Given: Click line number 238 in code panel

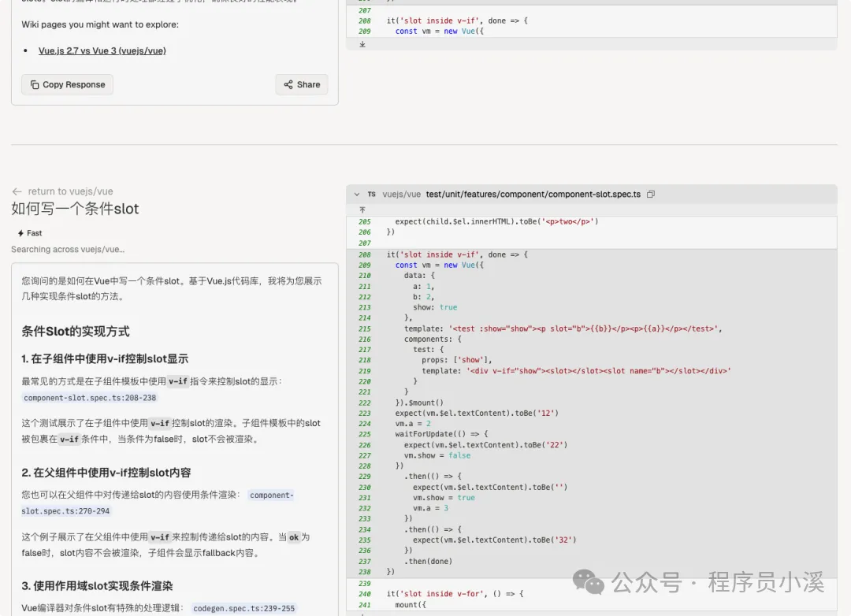Looking at the screenshot, I should pos(365,572).
